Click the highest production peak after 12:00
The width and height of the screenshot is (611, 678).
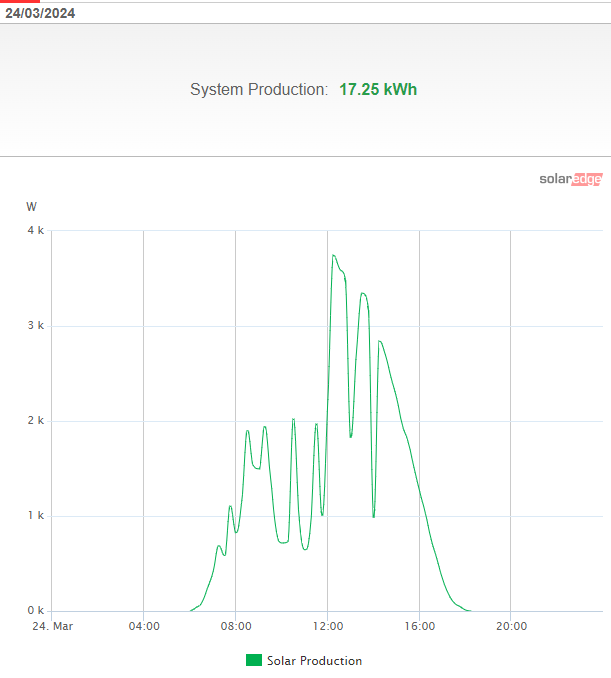[333, 256]
